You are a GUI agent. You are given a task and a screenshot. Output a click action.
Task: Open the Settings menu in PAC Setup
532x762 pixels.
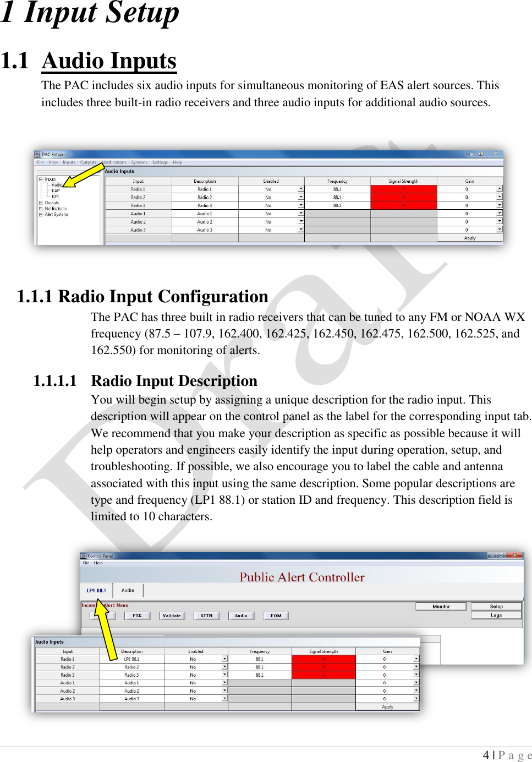(160, 163)
